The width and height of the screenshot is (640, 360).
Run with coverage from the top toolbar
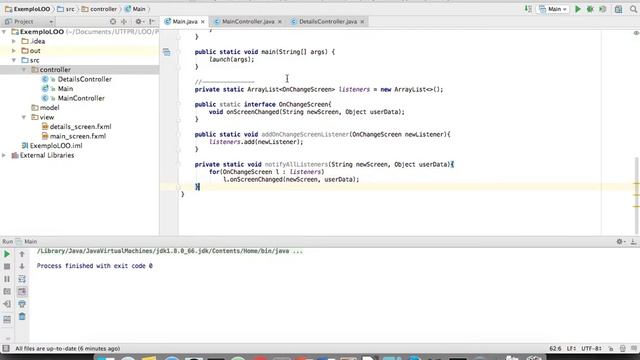(x=602, y=9)
